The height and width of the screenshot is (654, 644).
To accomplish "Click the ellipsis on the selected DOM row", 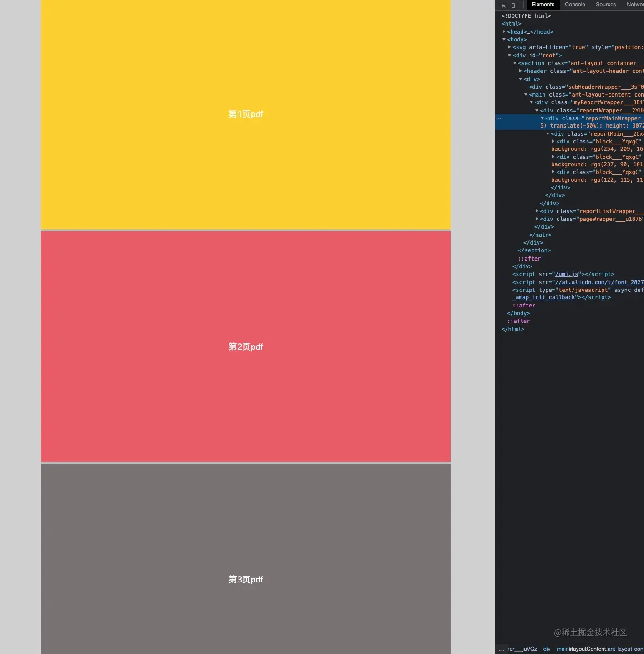I will 499,118.
